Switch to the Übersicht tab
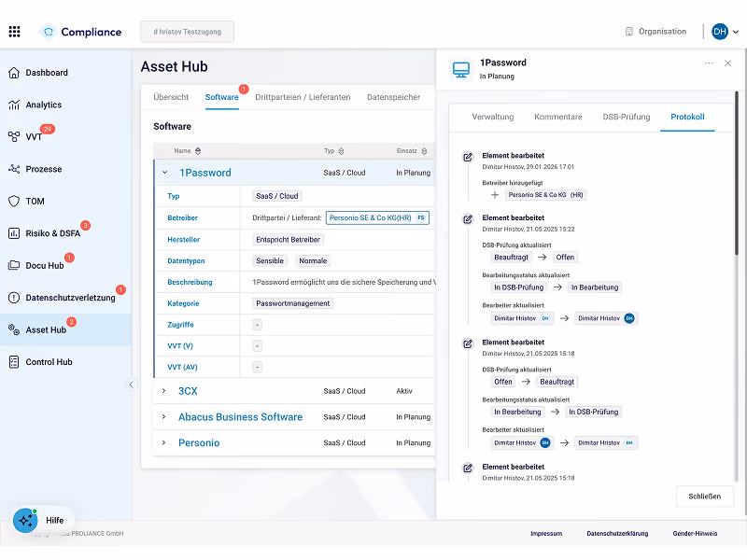 pos(171,97)
